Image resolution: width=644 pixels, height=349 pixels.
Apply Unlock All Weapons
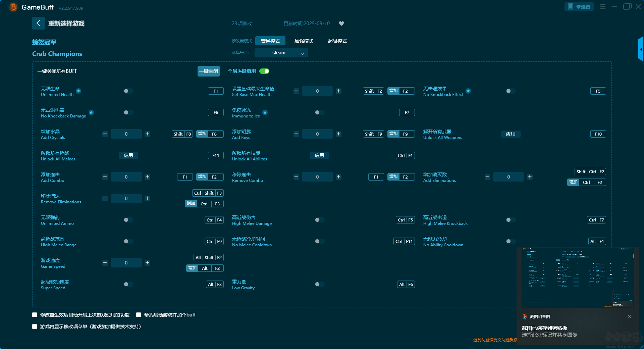pyautogui.click(x=511, y=134)
